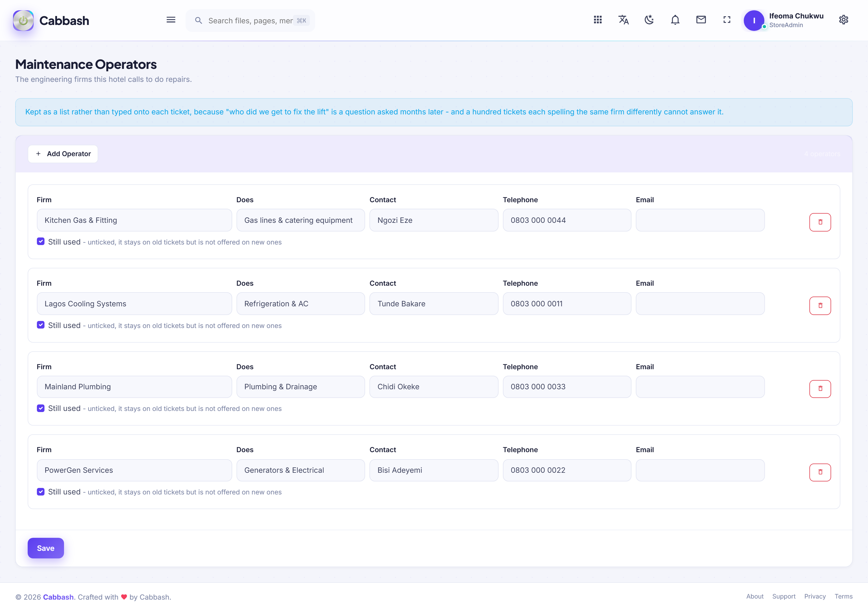Save the operators list
The image size is (868, 611).
tap(46, 548)
